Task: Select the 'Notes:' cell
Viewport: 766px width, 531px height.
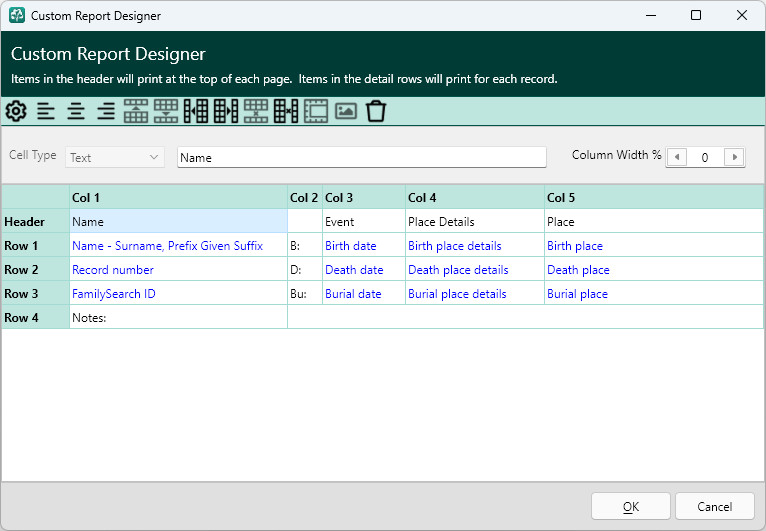Action: pyautogui.click(x=178, y=317)
